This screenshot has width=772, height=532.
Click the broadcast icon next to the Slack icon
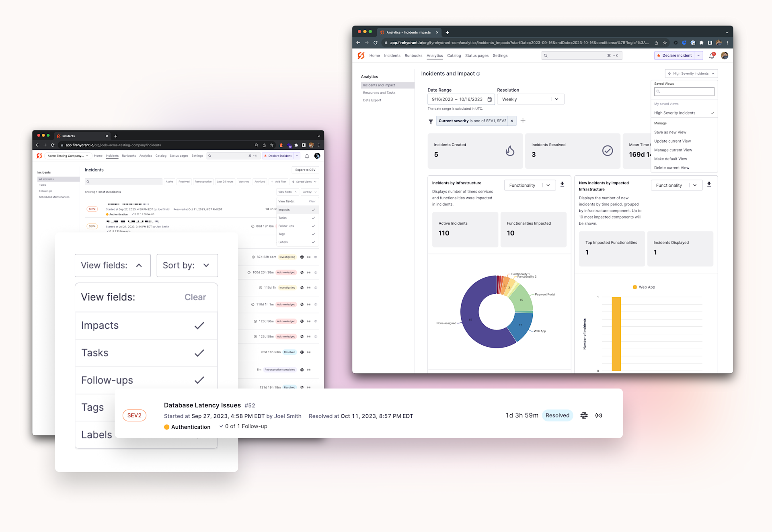(x=599, y=415)
